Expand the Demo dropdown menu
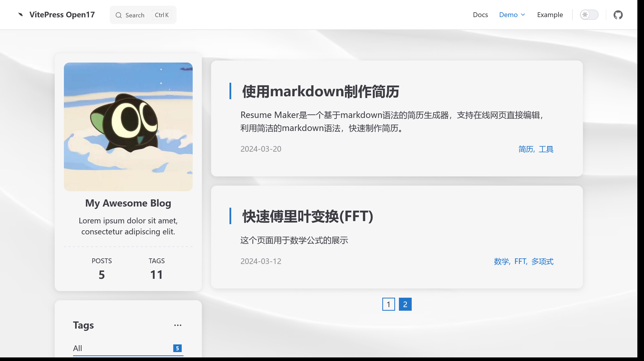This screenshot has height=361, width=644. tap(512, 15)
